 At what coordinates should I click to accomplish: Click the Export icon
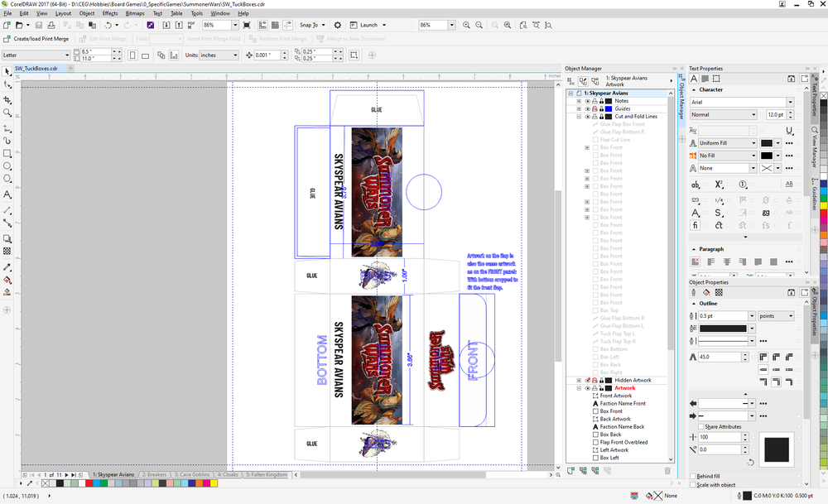(x=179, y=25)
